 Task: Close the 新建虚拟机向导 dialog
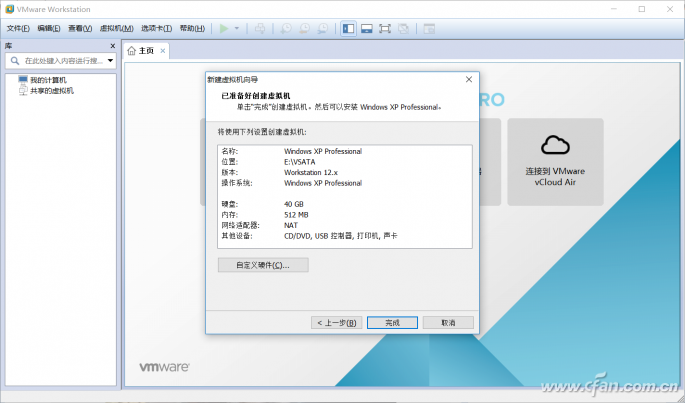[469, 79]
